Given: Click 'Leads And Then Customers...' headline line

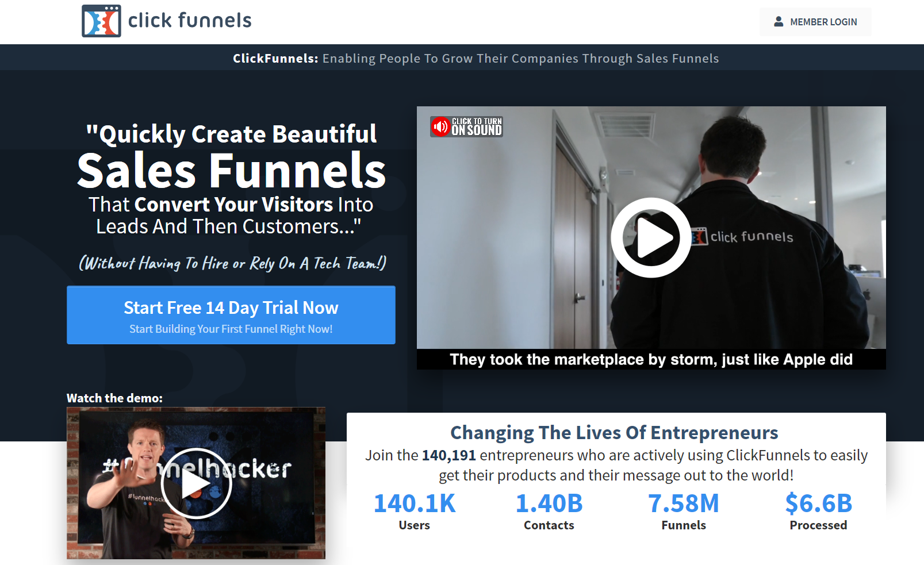Looking at the screenshot, I should point(229,226).
